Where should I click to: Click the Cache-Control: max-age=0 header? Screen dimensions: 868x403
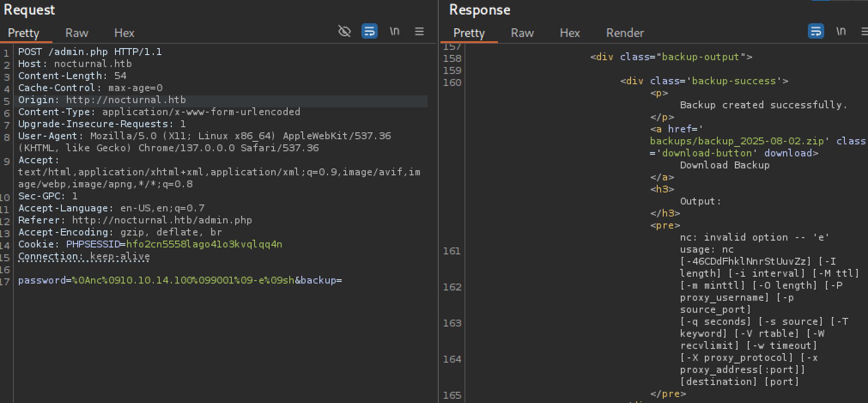[90, 88]
